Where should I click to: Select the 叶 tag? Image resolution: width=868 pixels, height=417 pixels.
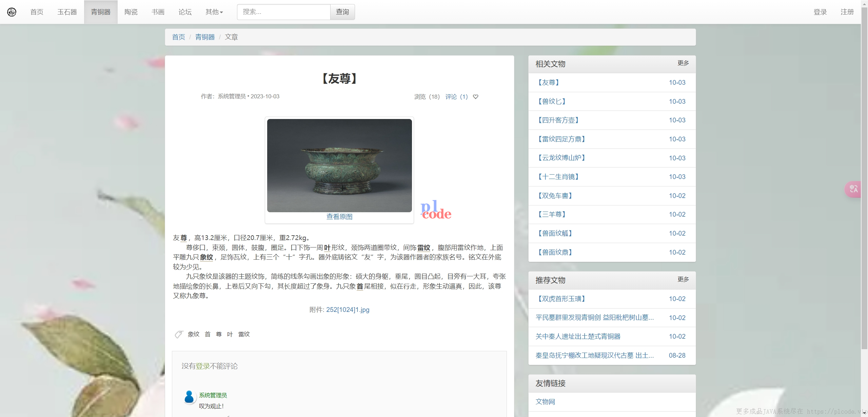click(x=230, y=334)
